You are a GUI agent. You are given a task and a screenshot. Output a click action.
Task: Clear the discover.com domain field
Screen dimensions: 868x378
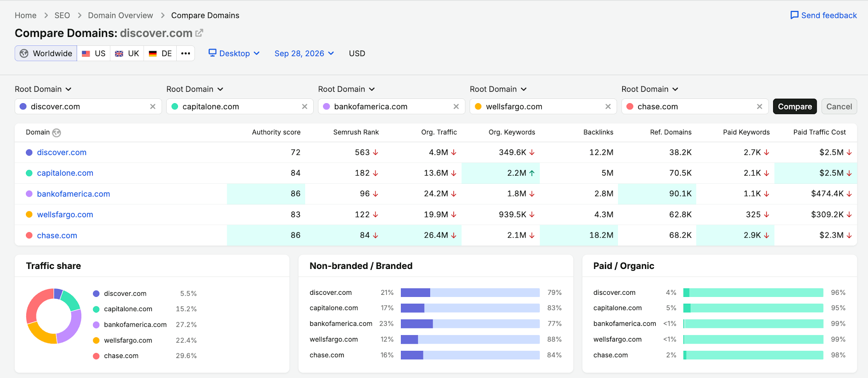[x=153, y=106]
